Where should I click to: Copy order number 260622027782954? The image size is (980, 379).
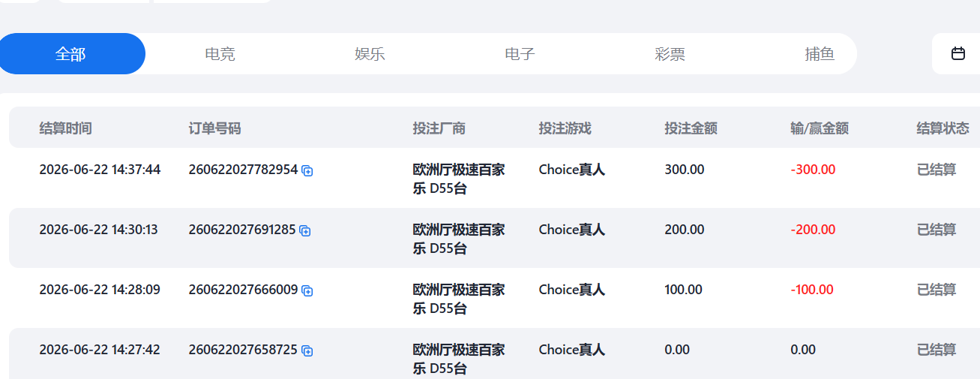pyautogui.click(x=307, y=171)
